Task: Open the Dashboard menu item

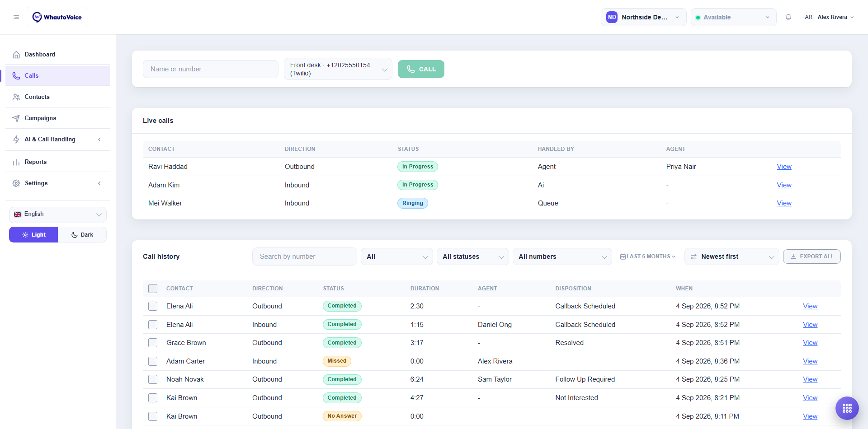Action: click(x=58, y=55)
